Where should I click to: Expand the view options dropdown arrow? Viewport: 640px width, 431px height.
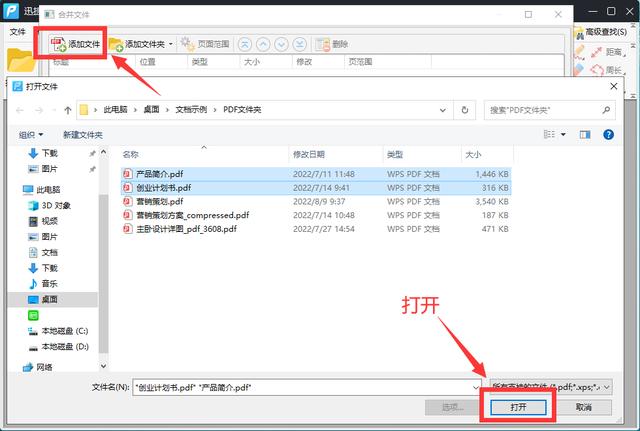point(563,134)
